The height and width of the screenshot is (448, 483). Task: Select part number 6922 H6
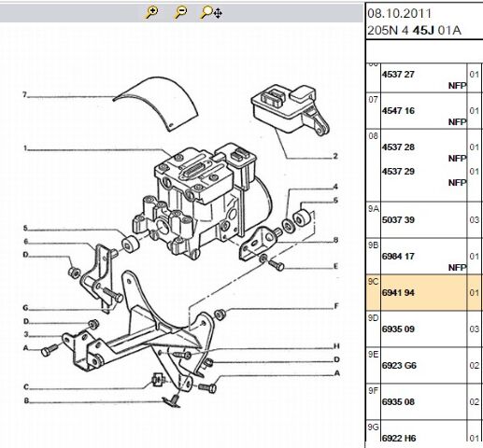click(x=399, y=438)
